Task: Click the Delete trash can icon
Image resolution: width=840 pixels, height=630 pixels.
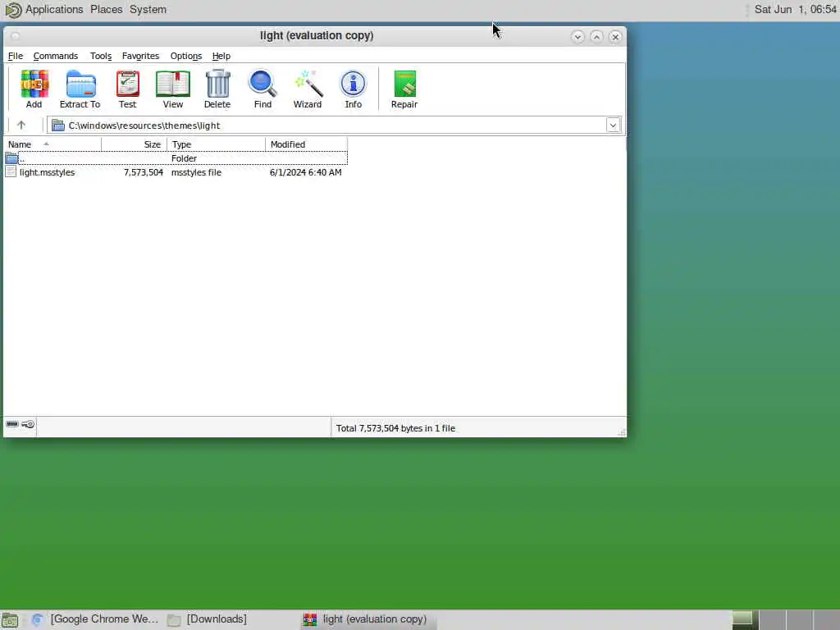Action: 217,84
